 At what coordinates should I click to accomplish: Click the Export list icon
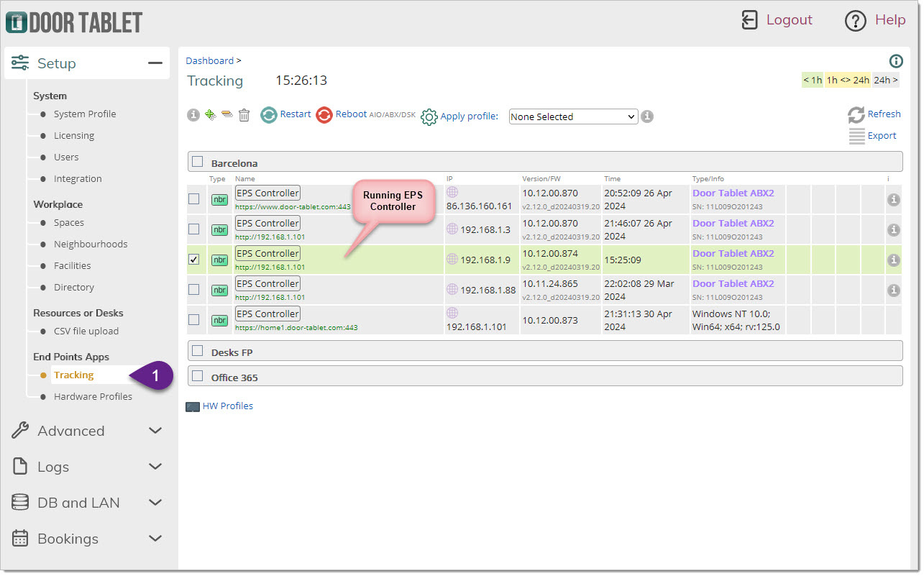[856, 136]
